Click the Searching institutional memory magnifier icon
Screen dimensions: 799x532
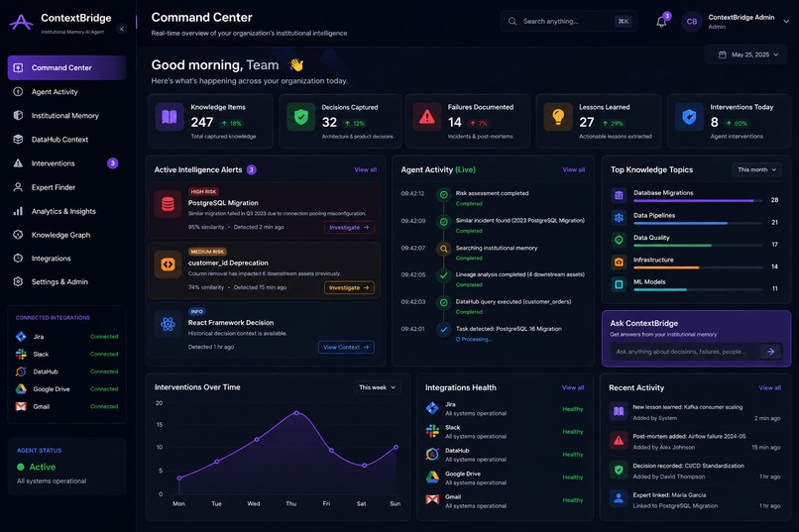pyautogui.click(x=444, y=249)
